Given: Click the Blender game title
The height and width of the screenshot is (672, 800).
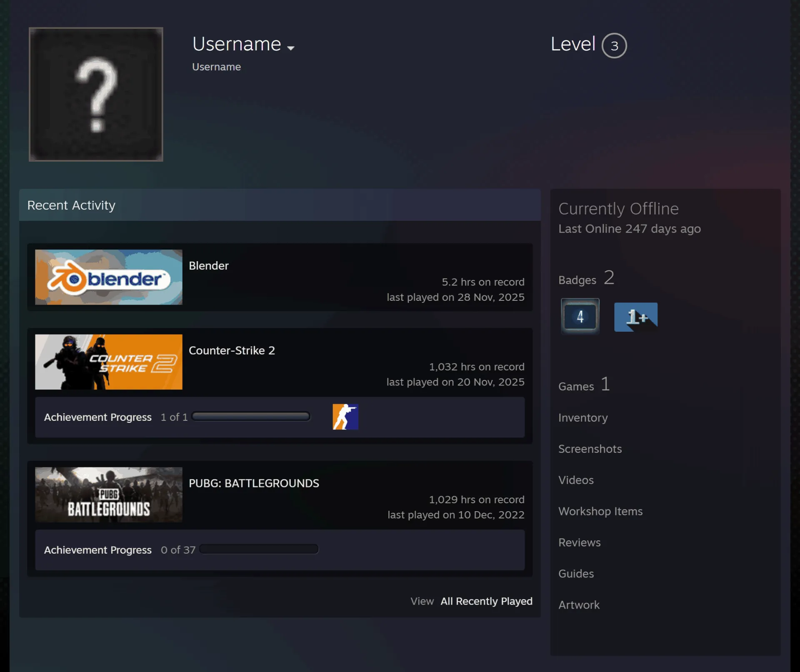Looking at the screenshot, I should click(x=209, y=266).
